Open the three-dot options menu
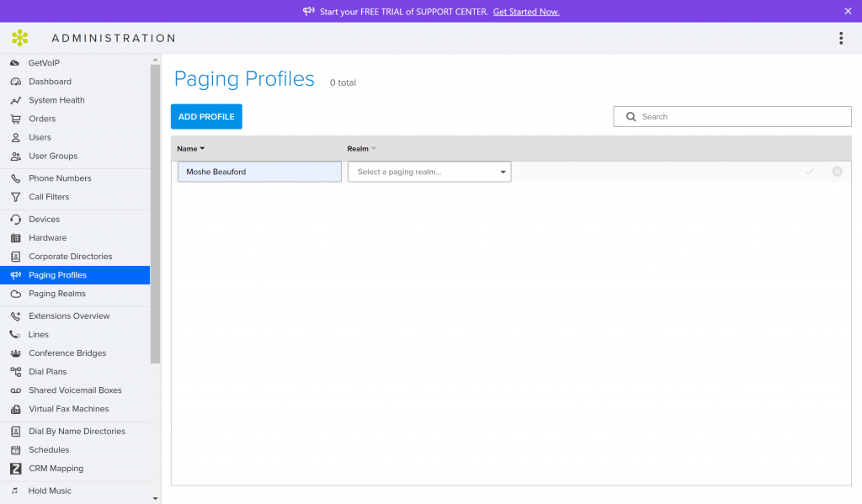This screenshot has width=862, height=504. pyautogui.click(x=840, y=38)
